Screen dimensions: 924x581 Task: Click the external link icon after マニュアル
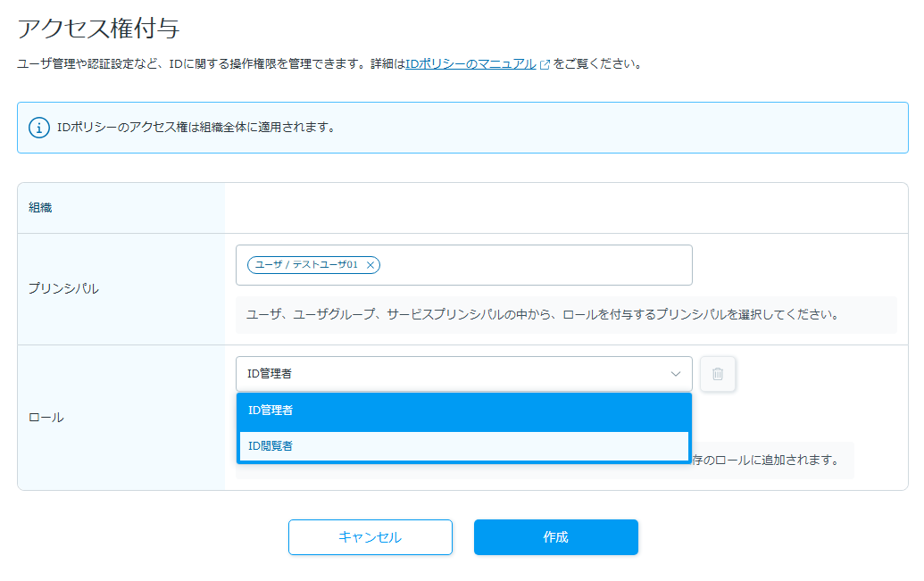pos(545,65)
